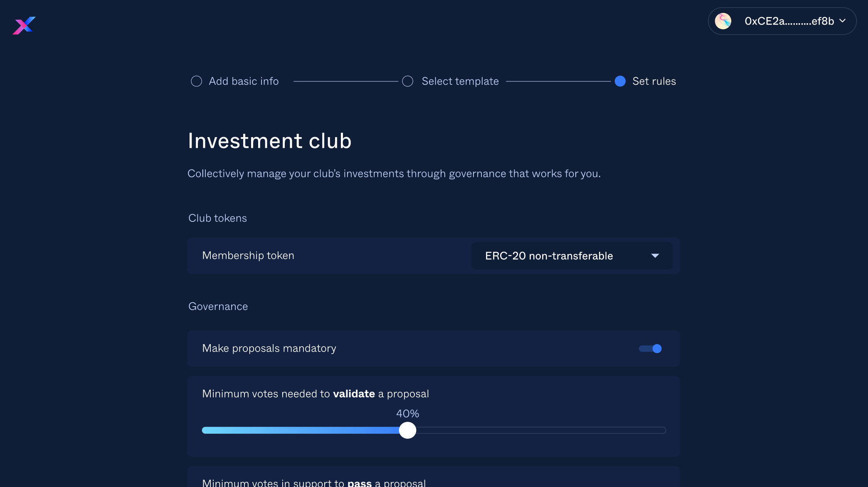Click the 40% slider value label
Screen dimensions: 868x487
pyautogui.click(x=407, y=413)
